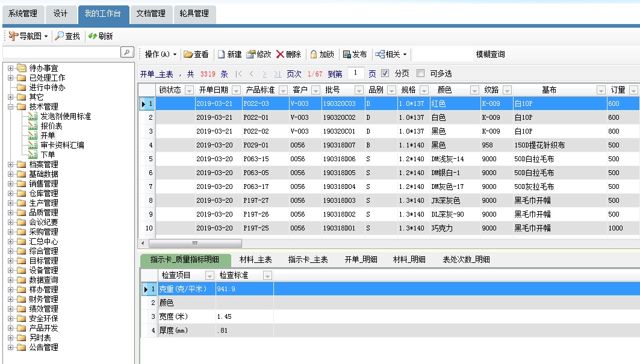
Task: Click the 刷新 refresh icon
Action: tap(93, 36)
